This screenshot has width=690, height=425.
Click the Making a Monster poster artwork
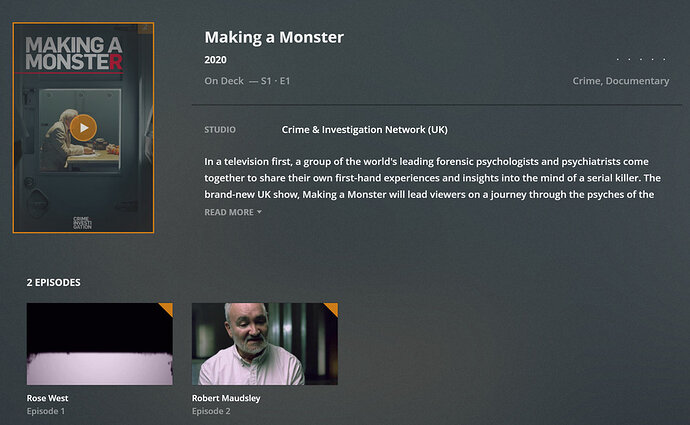pyautogui.click(x=83, y=128)
